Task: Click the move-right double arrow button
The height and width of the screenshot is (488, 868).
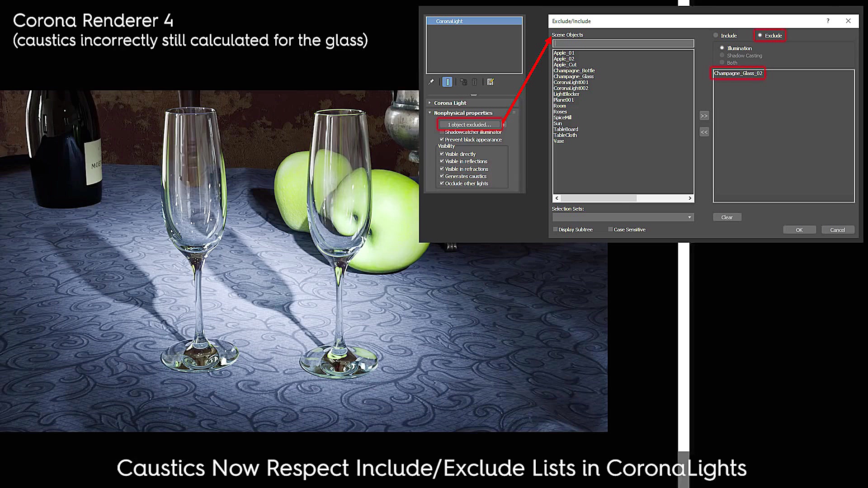Action: (x=704, y=116)
